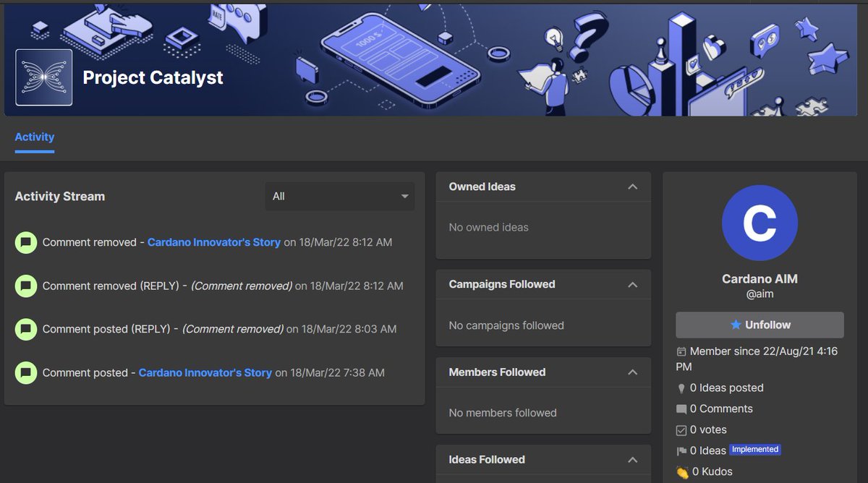Click the Implemented badge
Screen dimensions: 868x483
[x=754, y=450]
